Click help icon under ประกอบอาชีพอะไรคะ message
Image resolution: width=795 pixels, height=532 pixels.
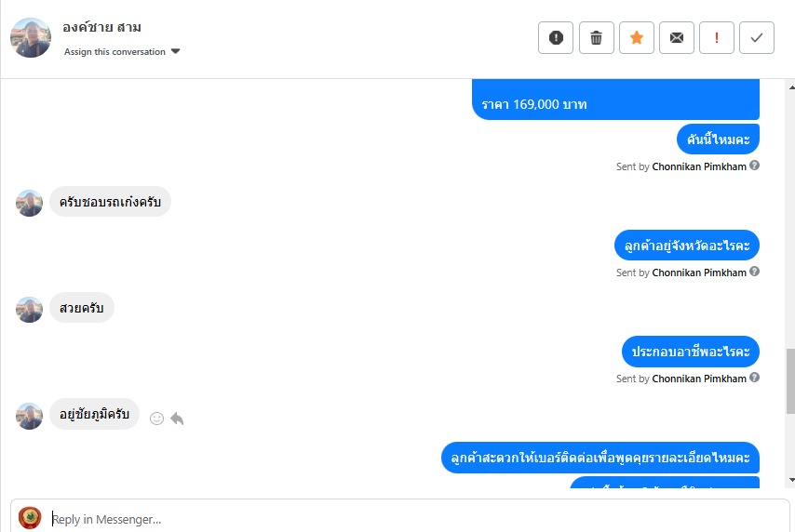pyautogui.click(x=754, y=378)
